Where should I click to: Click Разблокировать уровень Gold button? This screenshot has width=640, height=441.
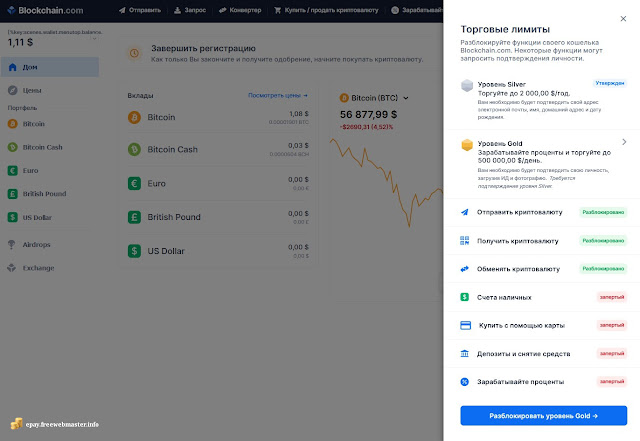point(544,416)
